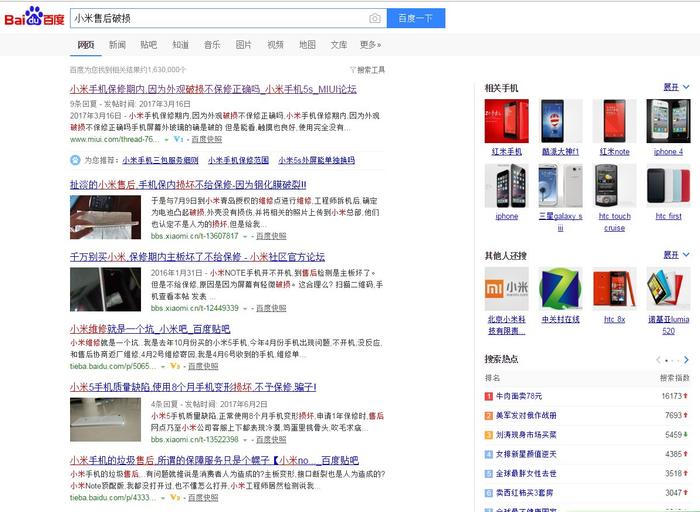Open the 小米5手机质量缺陷 result title
700x512 pixels.
(x=193, y=387)
